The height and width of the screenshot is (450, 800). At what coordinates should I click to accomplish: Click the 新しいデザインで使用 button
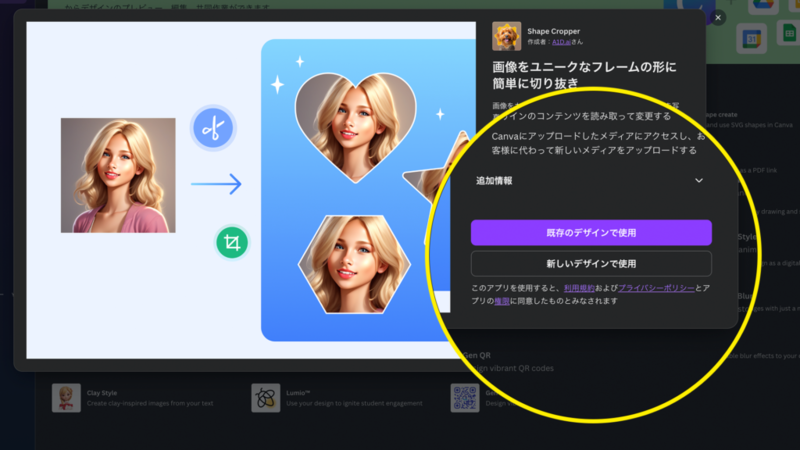coord(591,264)
